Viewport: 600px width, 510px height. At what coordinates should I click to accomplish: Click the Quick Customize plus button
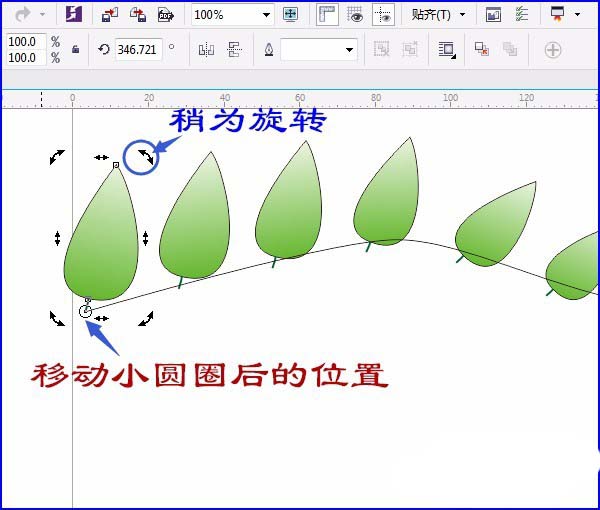553,50
